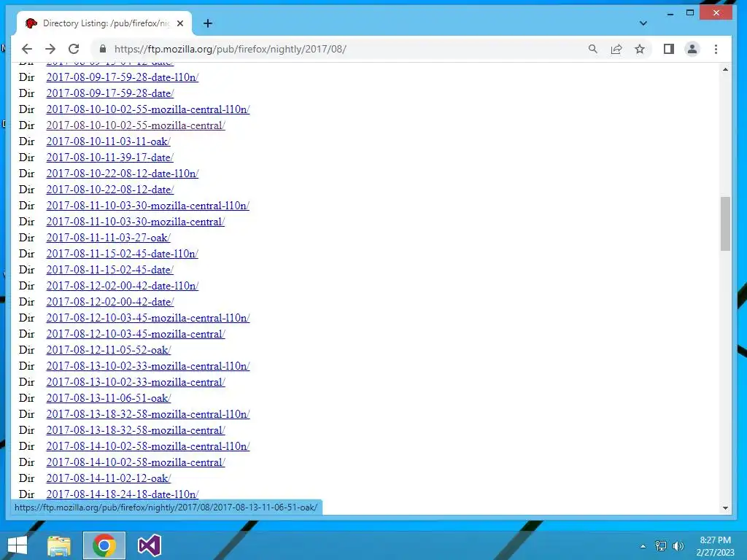The width and height of the screenshot is (747, 560).
Task: Open the network status tray icon
Action: click(x=661, y=546)
